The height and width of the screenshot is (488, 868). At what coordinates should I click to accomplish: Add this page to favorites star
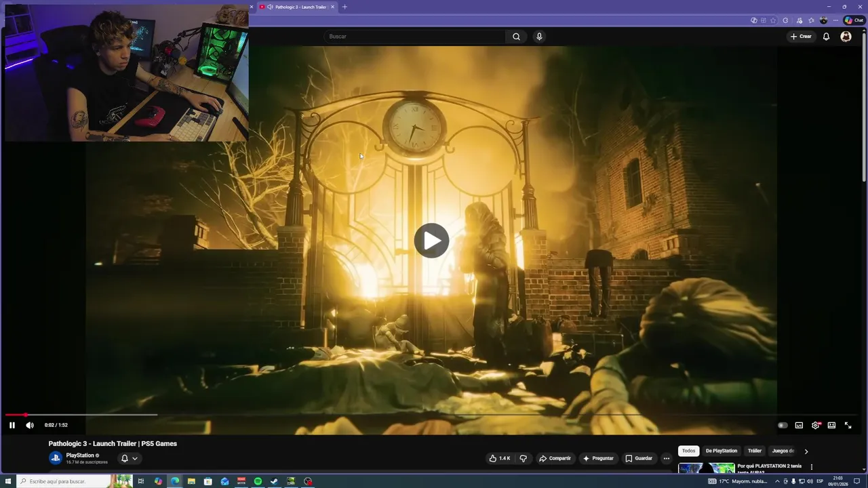773,20
